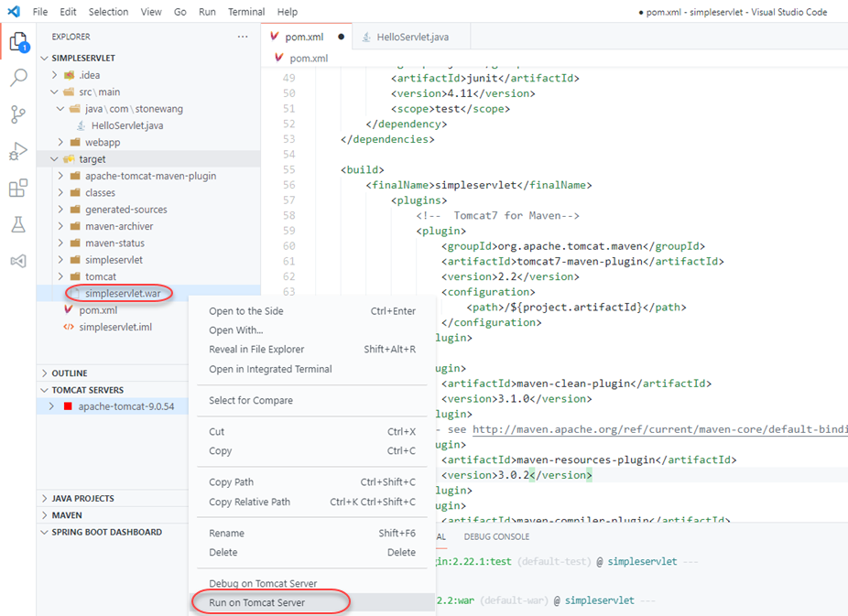Click the Maven icon beside pom.xml in tree
Image resolution: width=848 pixels, height=616 pixels.
click(68, 309)
